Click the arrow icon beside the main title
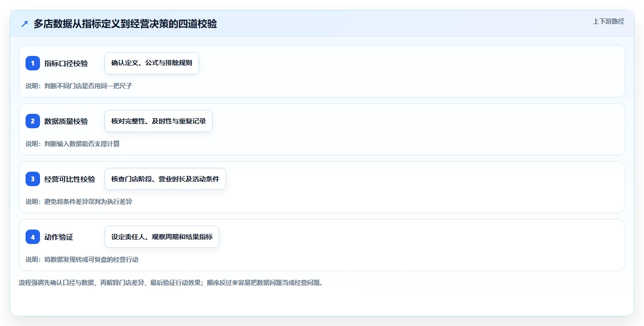Viewport: 644px width, 326px height. pos(25,24)
